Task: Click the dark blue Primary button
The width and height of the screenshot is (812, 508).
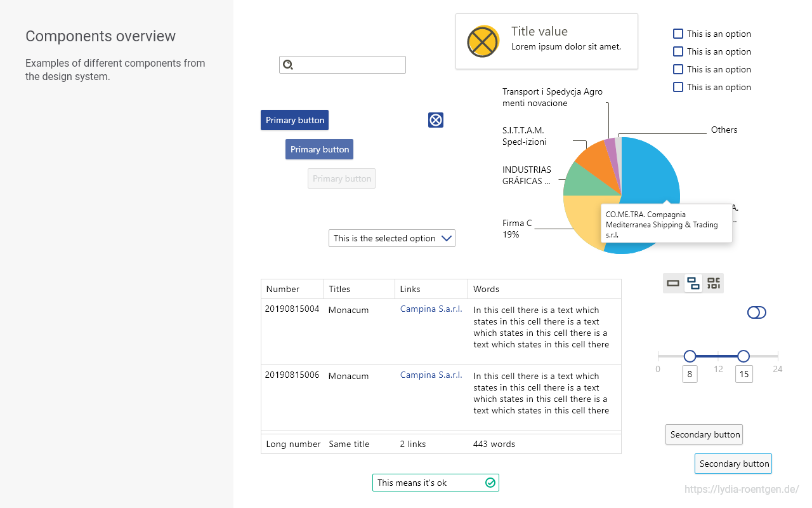Action: click(294, 120)
